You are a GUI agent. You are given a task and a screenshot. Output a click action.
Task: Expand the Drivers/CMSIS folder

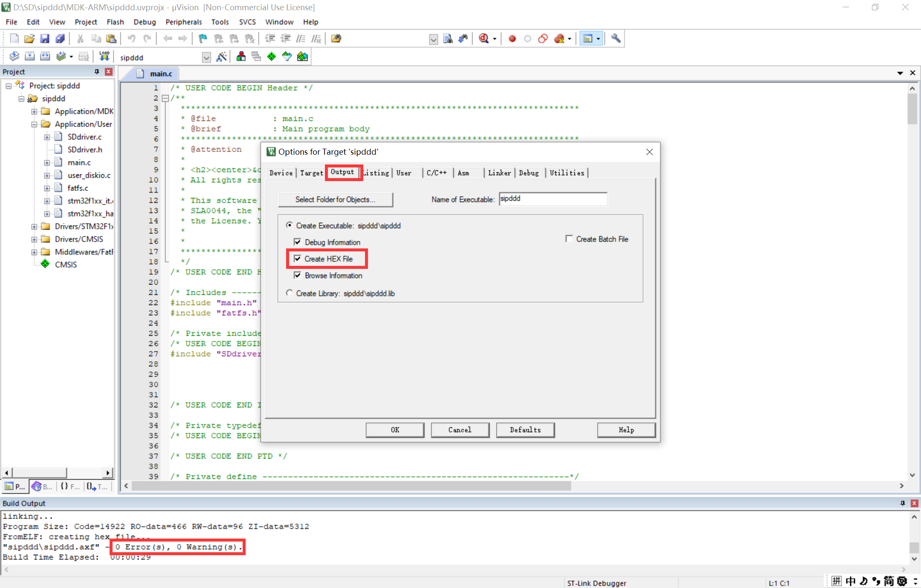coord(34,239)
